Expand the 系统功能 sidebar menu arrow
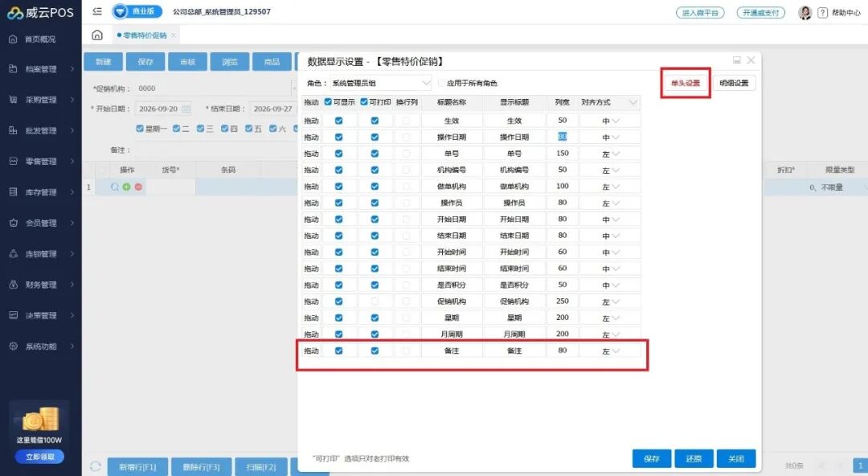The image size is (868, 476). 72,347
